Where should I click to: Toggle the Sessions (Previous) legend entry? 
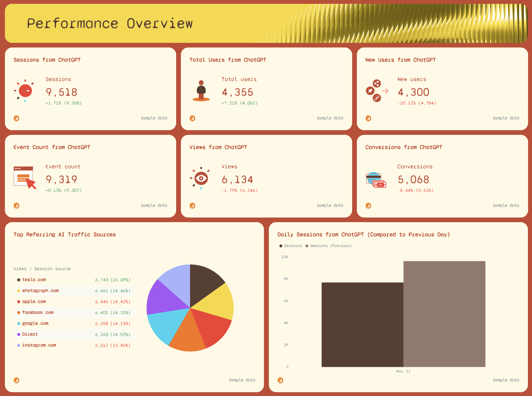[x=329, y=246]
